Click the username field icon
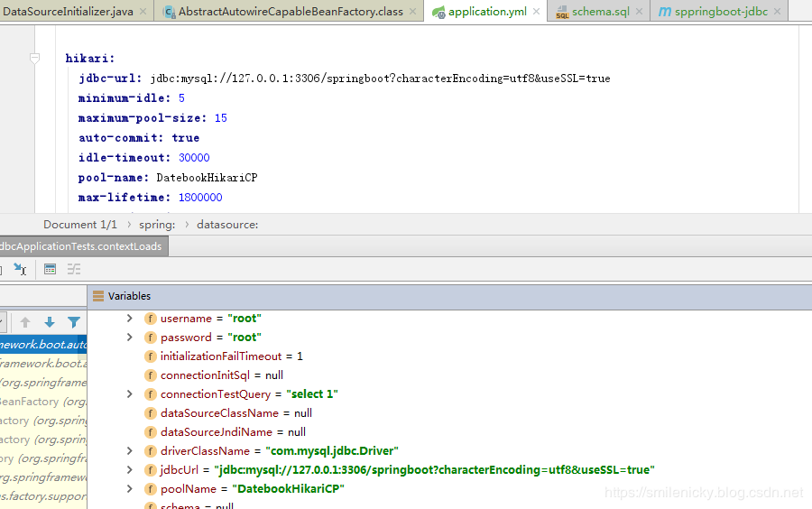 150,319
